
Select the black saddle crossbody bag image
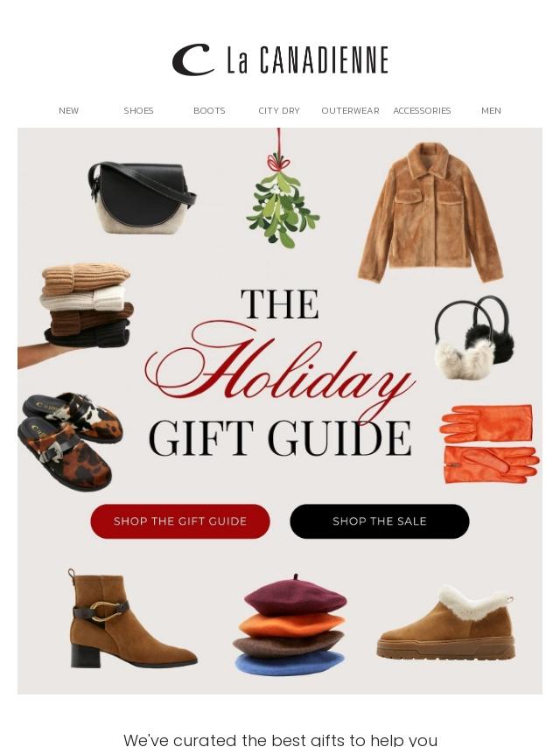pyautogui.click(x=142, y=197)
